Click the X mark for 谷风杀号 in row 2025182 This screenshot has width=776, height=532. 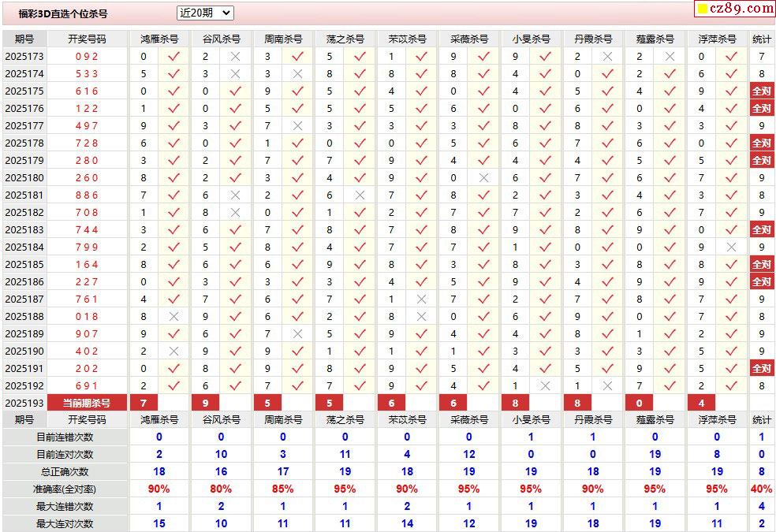pos(236,212)
